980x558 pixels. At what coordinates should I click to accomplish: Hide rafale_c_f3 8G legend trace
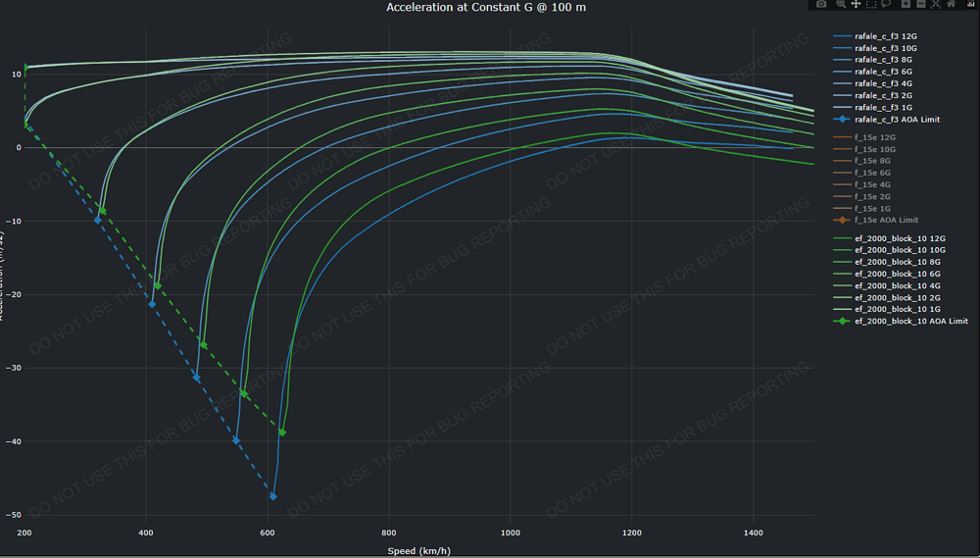click(872, 60)
